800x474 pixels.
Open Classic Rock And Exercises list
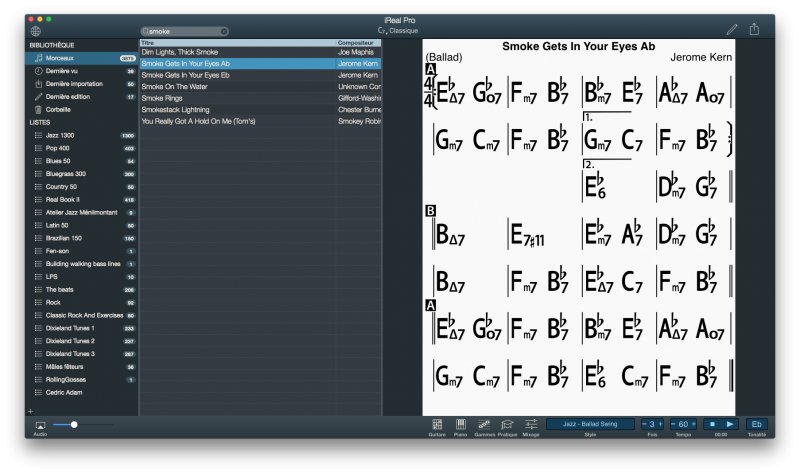point(82,315)
